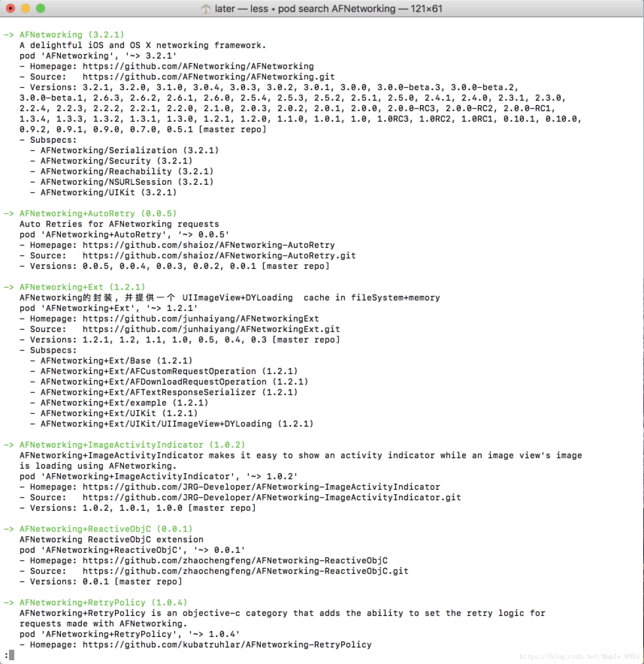
Task: Click 'Subspecs:' label under AFNetworking 3.2.1
Action: pos(53,140)
